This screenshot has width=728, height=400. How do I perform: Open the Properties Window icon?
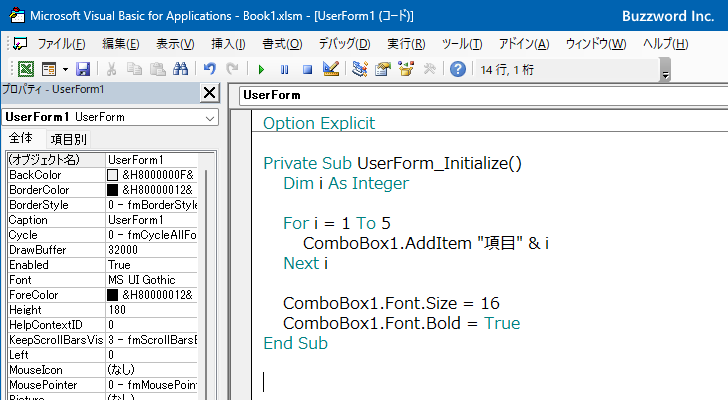(383, 69)
